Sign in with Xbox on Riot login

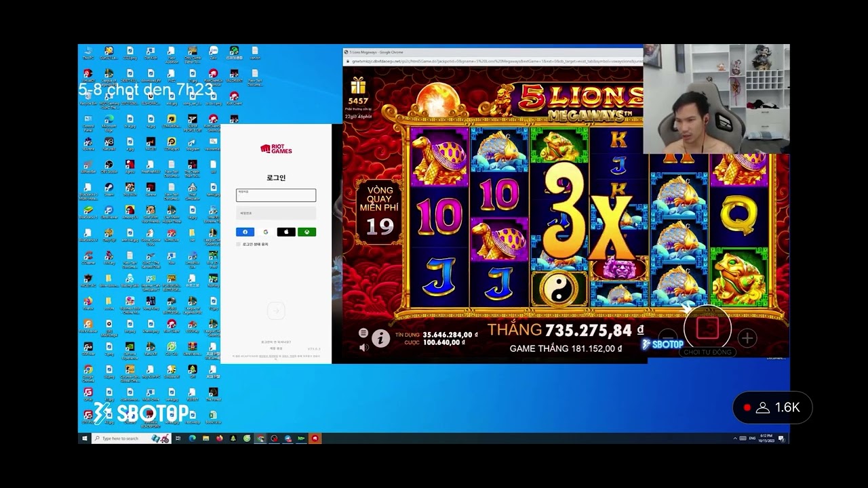click(x=307, y=232)
